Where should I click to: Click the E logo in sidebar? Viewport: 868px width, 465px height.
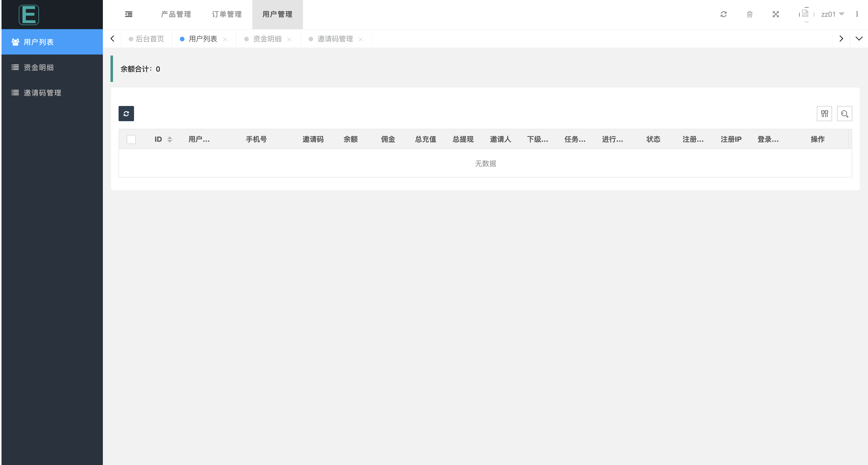click(29, 15)
